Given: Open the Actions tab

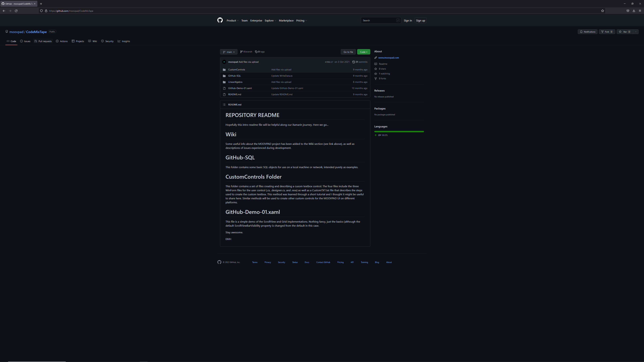Looking at the screenshot, I should pos(62,41).
